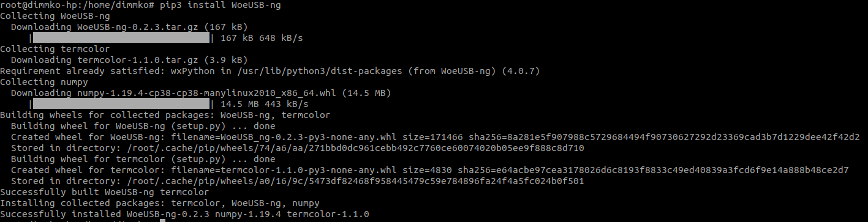This screenshot has height=222, width=868.
Task: Click the 'Successfully installed' output line
Action: coord(184,214)
